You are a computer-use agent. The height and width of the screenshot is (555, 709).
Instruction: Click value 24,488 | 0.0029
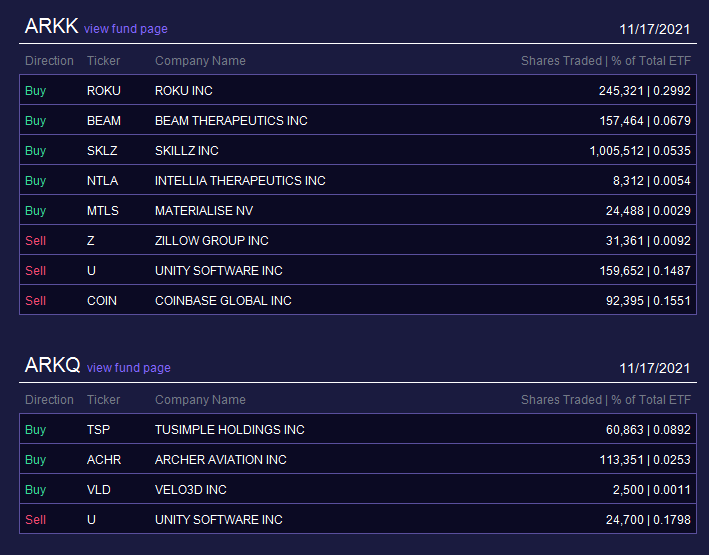coord(648,211)
